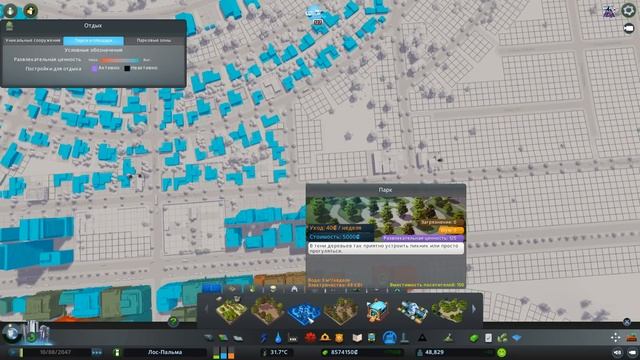Switch to the Уникальные сооружения tab
This screenshot has width=640, height=360.
33,40
